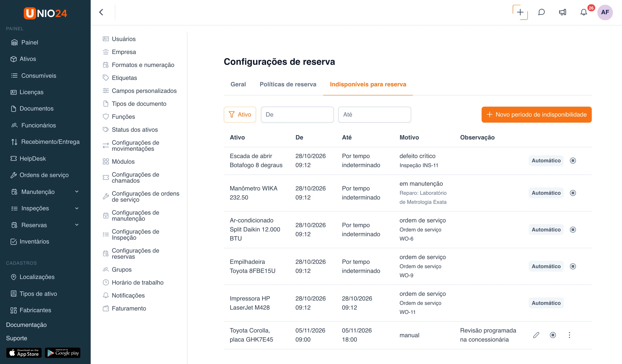622x364 pixels.
Task: Switch to the Geral tab
Action: click(238, 84)
